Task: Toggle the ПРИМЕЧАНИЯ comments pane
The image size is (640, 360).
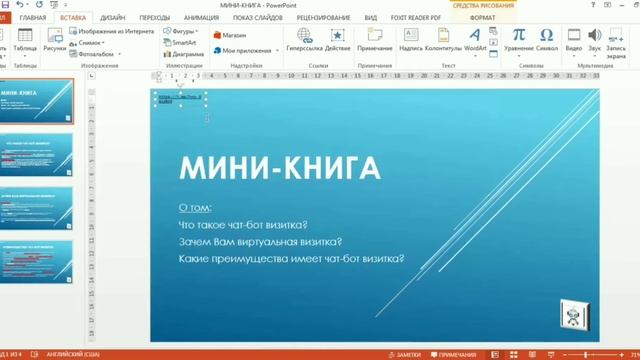Action: (x=453, y=355)
